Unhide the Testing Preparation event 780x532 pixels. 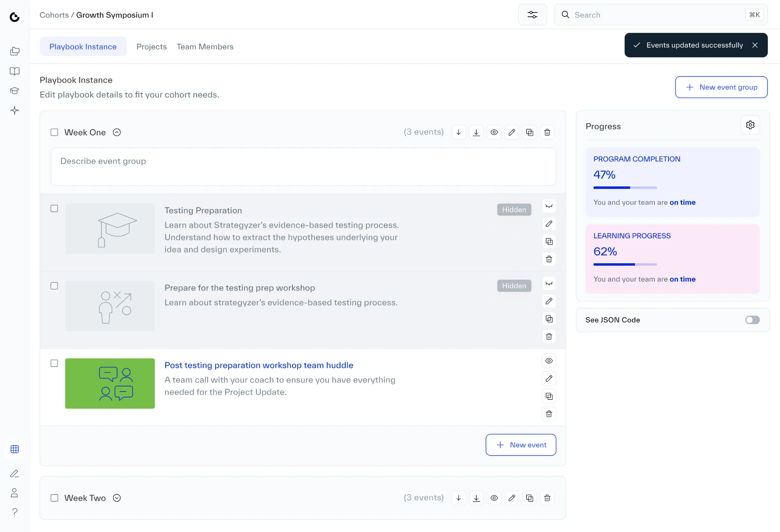tap(549, 206)
